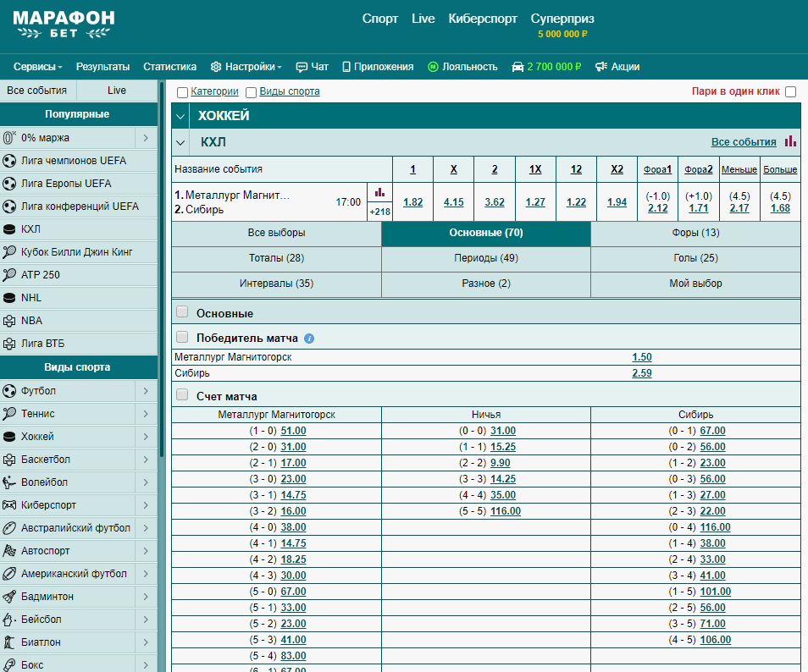808x672 pixels.
Task: Open the Сервисы dropdown menu
Action: [37, 67]
